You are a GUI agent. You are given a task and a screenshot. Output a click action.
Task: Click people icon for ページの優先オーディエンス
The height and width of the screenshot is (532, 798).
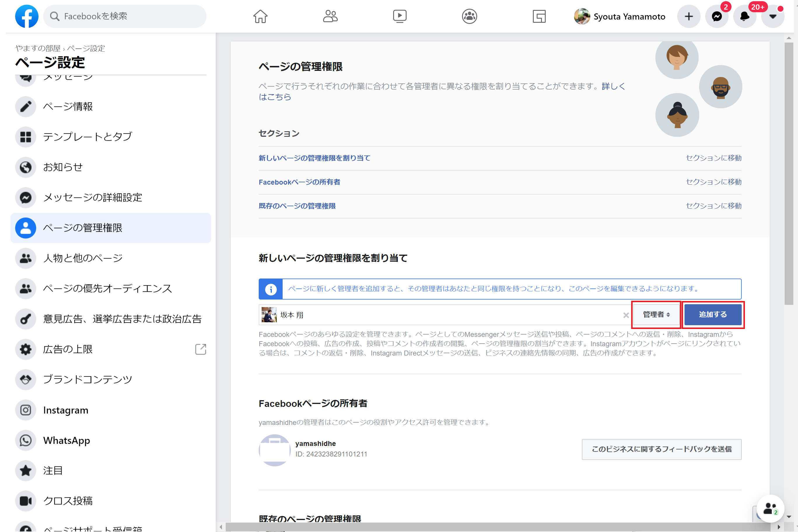tap(25, 288)
